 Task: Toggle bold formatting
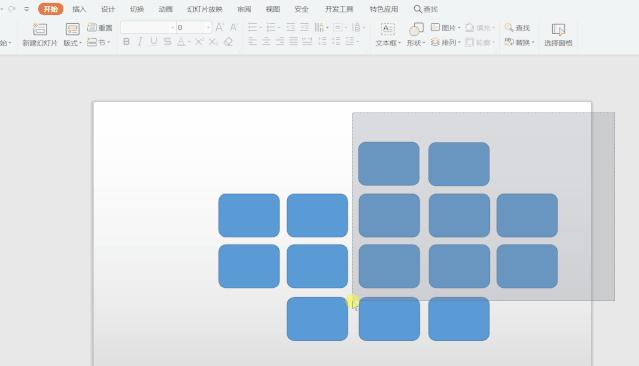pyautogui.click(x=126, y=42)
